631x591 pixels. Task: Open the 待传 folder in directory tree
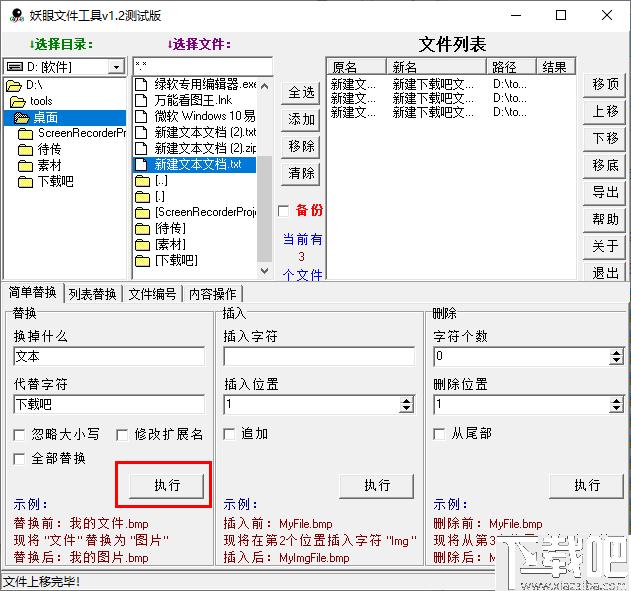(39, 149)
